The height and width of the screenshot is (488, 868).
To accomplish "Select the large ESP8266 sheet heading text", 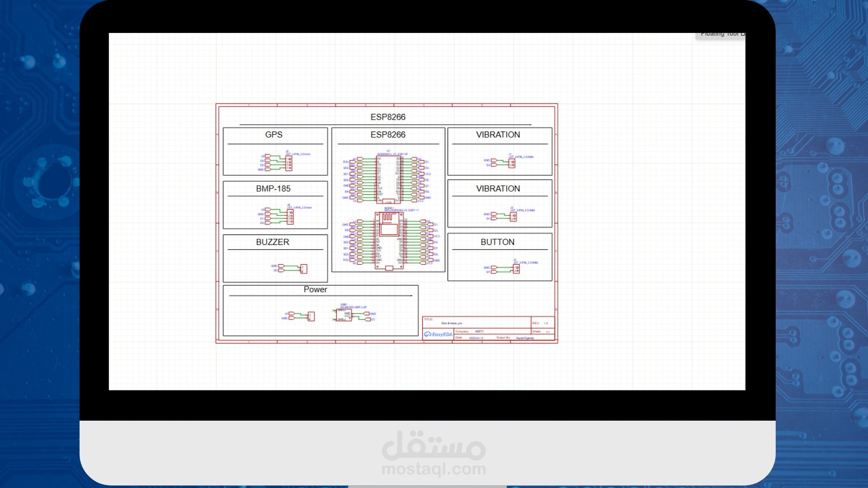I will coord(388,117).
